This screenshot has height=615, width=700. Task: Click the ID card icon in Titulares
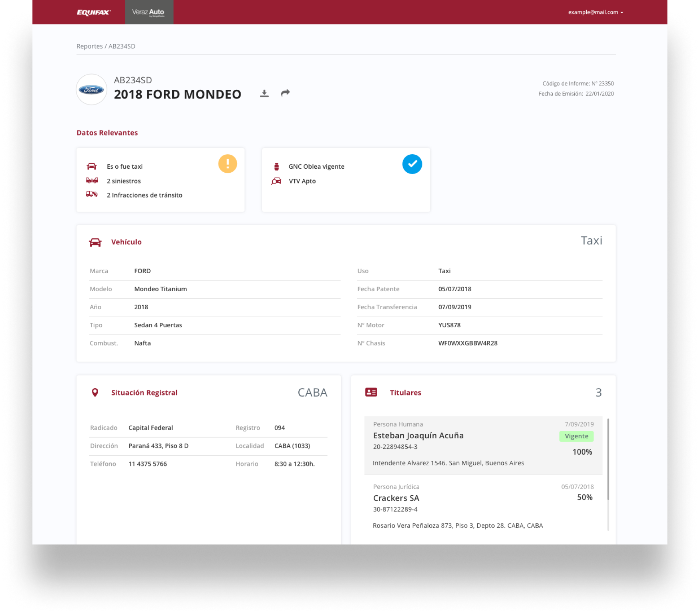point(371,392)
